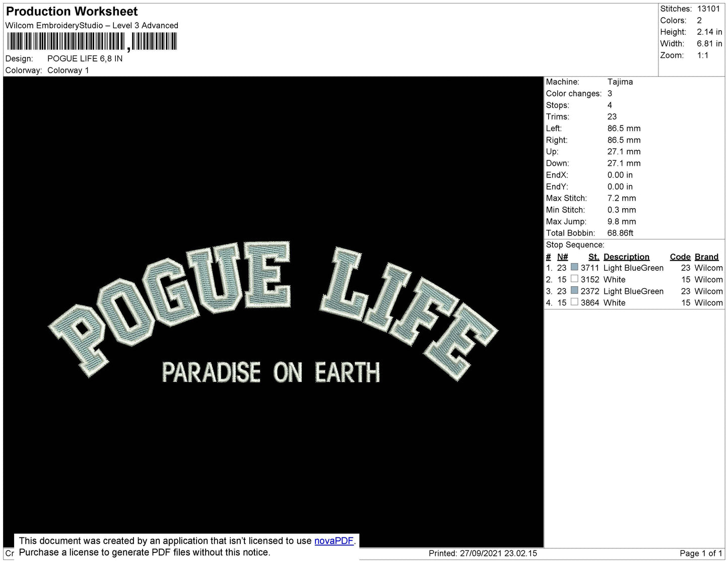
Task: Select the Stitches value '13101'
Action: (x=709, y=9)
